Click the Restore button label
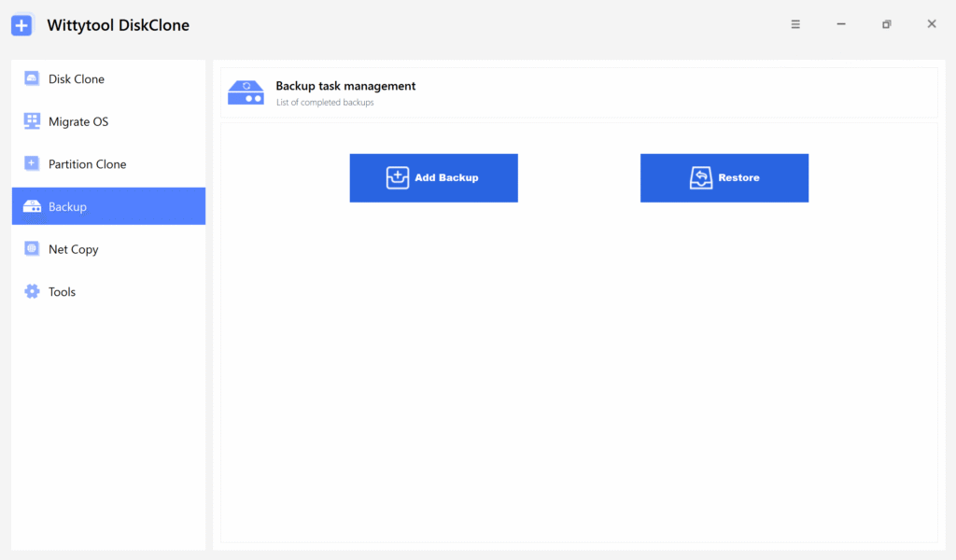 pyautogui.click(x=739, y=178)
